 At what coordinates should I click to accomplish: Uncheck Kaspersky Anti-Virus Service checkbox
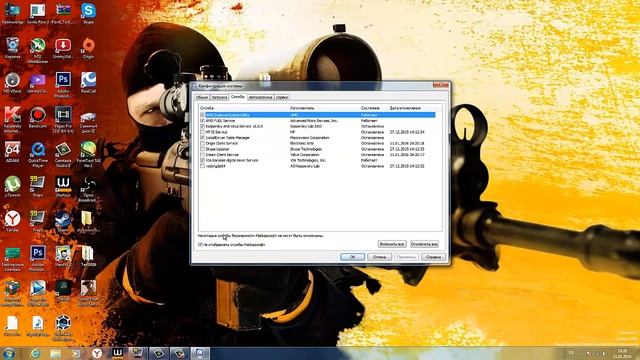(x=202, y=127)
